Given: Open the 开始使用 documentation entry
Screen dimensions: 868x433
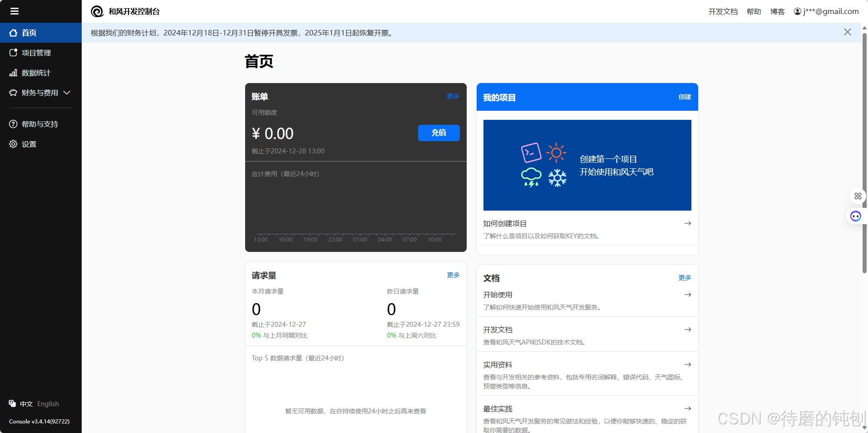Looking at the screenshot, I should pyautogui.click(x=587, y=300).
